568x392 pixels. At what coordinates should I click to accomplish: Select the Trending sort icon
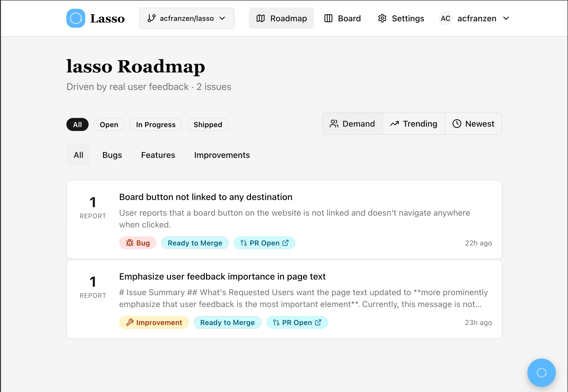(395, 124)
